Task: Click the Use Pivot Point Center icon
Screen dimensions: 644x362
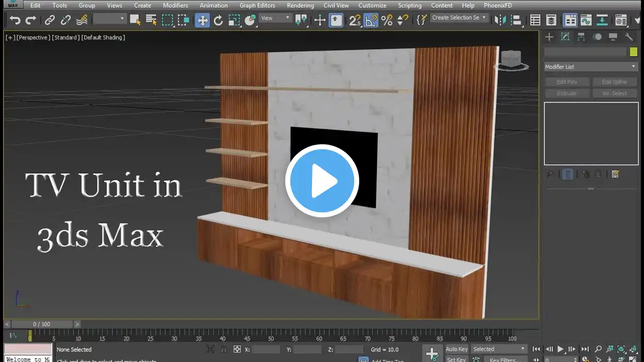Action: (301, 20)
